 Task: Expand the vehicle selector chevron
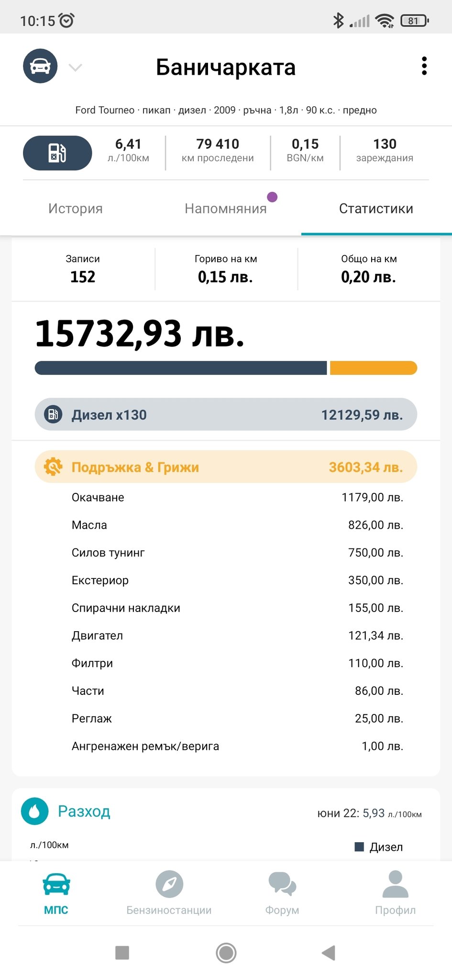click(76, 67)
